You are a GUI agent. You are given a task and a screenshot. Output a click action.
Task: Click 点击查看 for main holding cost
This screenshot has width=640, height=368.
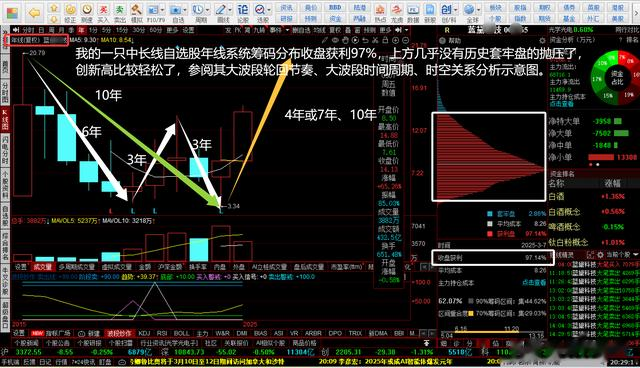[533, 283]
